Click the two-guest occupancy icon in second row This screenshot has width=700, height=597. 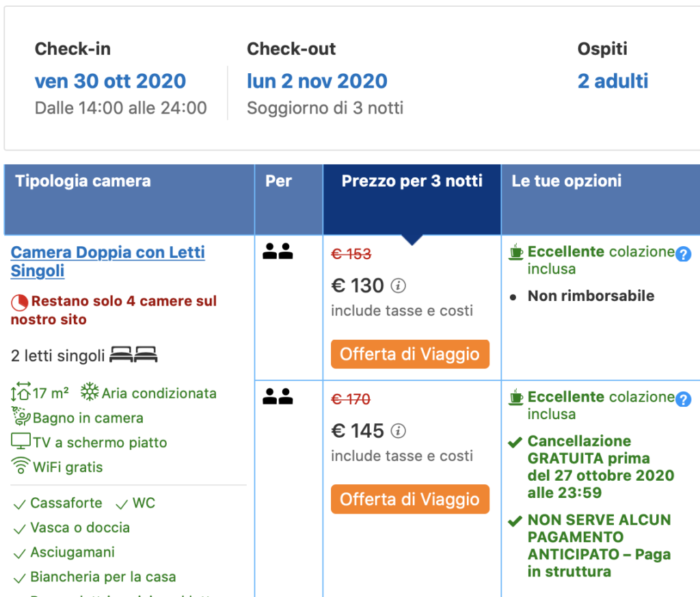coord(278,396)
